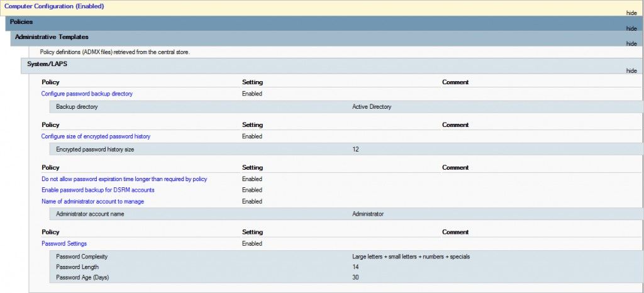Open Name of administrator account to manage
Image resolution: width=644 pixels, height=293 pixels.
click(x=92, y=201)
